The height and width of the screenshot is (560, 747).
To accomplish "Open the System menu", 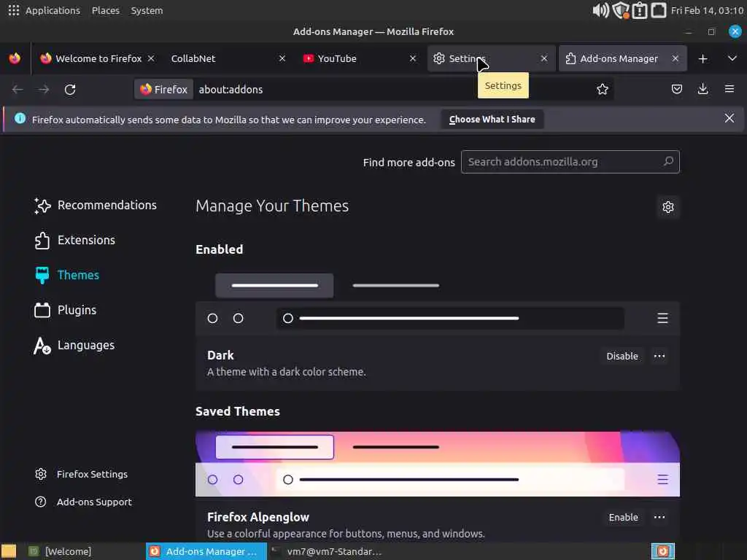I will pyautogui.click(x=147, y=10).
